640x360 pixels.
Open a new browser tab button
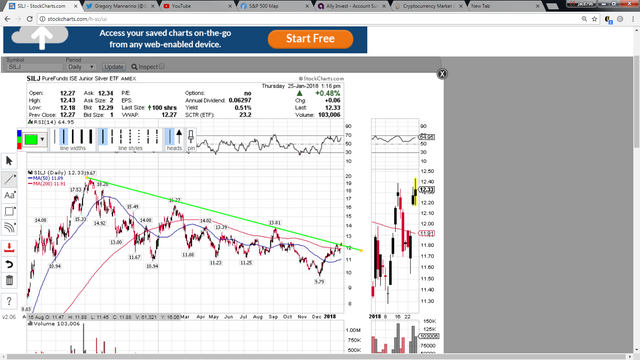pos(552,6)
